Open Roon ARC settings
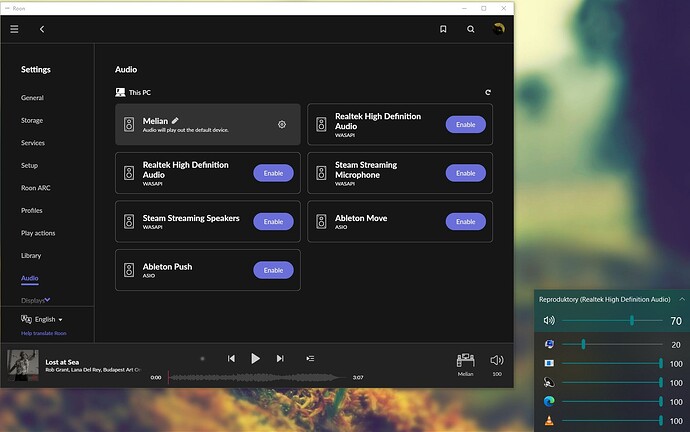The height and width of the screenshot is (432, 690). [35, 188]
